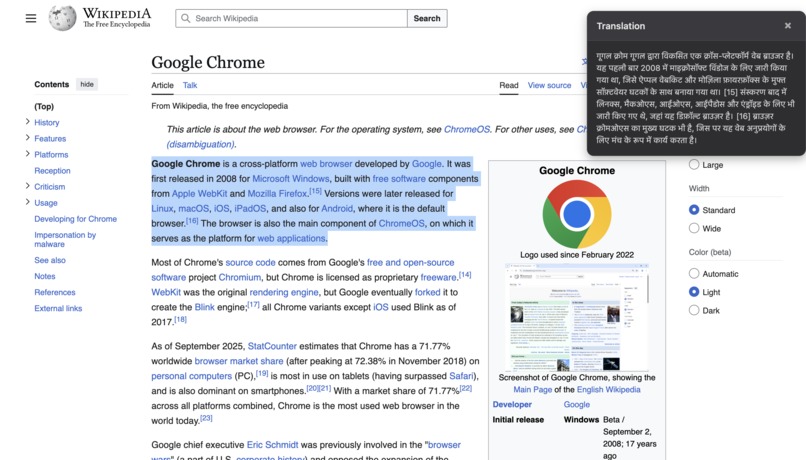The width and height of the screenshot is (806, 460).
Task: Go to References section
Action: [55, 292]
